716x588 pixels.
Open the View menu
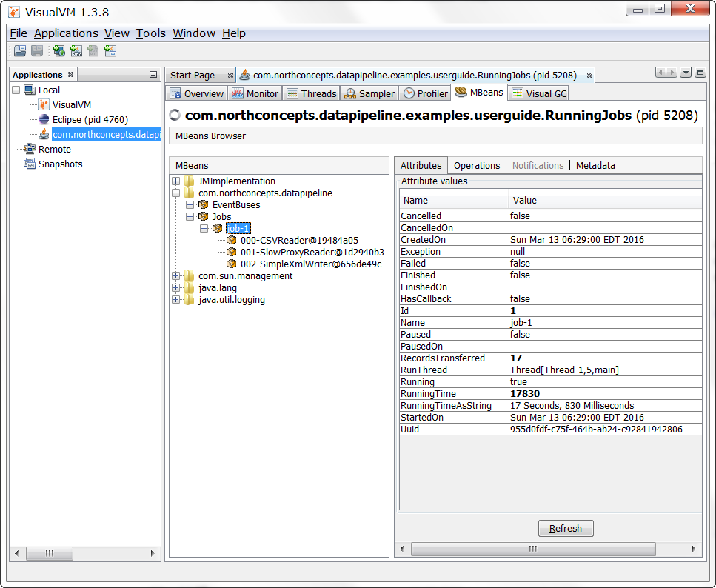coord(117,33)
